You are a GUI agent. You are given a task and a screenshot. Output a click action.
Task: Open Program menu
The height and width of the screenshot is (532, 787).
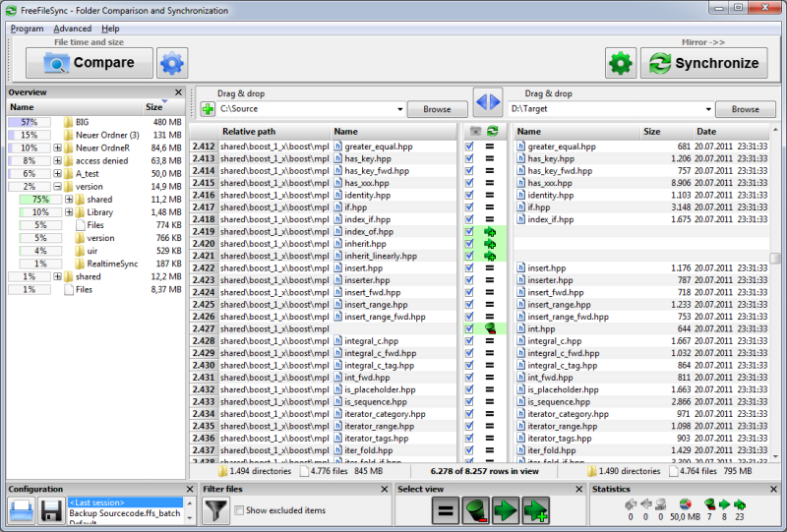point(28,29)
